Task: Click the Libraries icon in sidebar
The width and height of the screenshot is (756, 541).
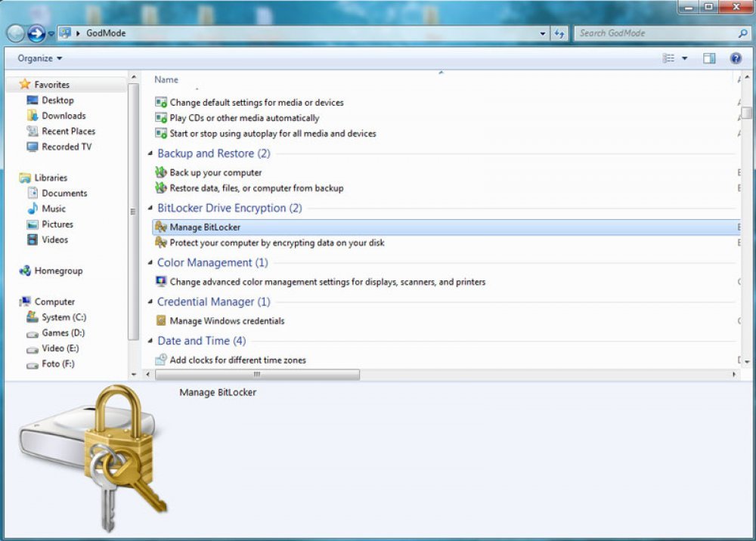Action: [x=25, y=178]
